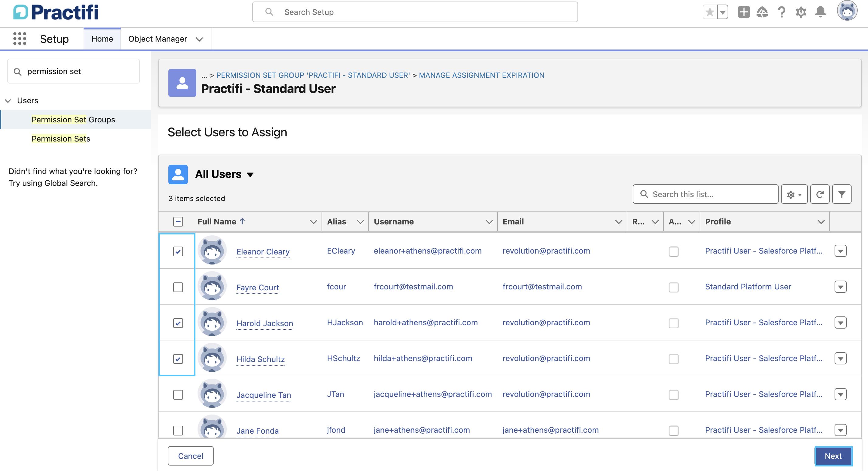868x471 pixels.
Task: Open the Setup gear menu
Action: (x=801, y=12)
